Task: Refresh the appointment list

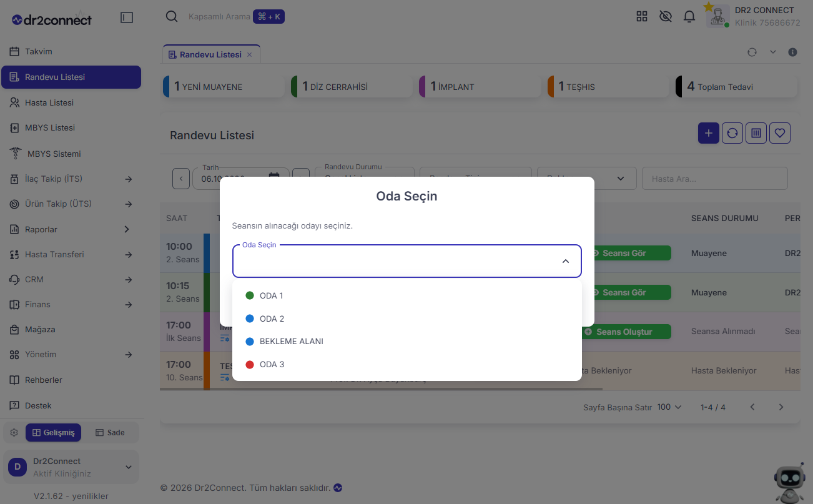Action: coord(732,133)
